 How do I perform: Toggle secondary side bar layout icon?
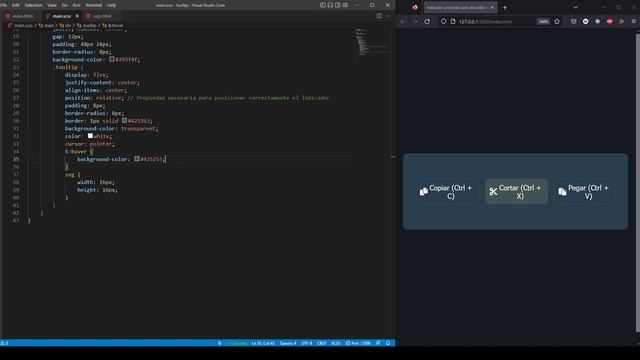338,5
